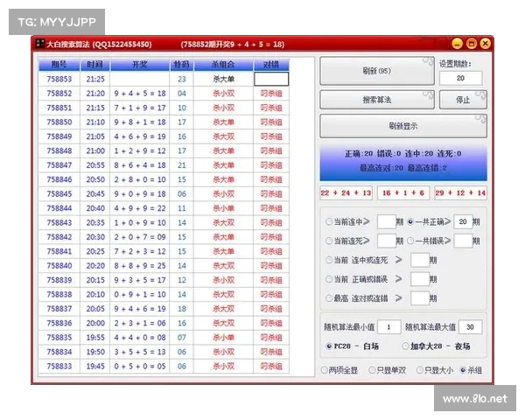
Task: Select the 杀组 display option
Action: (463, 370)
